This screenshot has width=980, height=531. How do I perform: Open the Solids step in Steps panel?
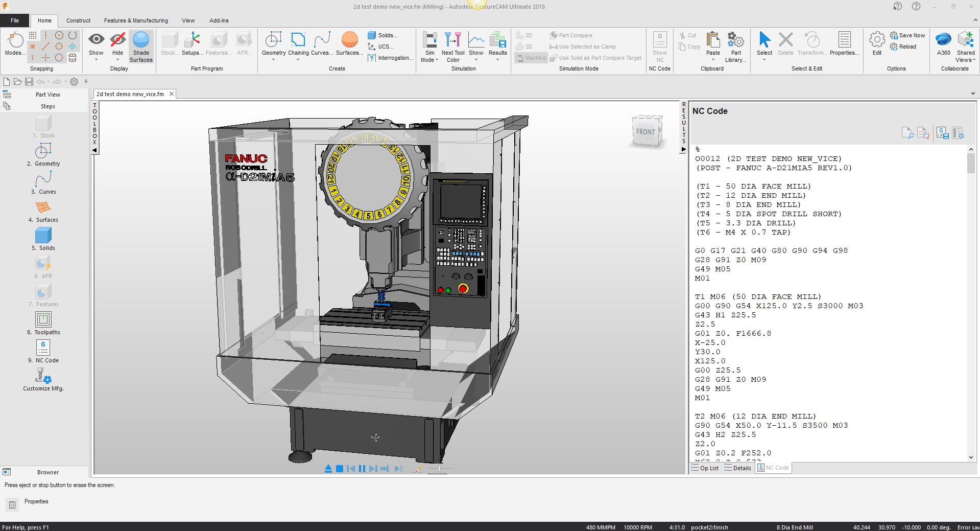click(43, 239)
